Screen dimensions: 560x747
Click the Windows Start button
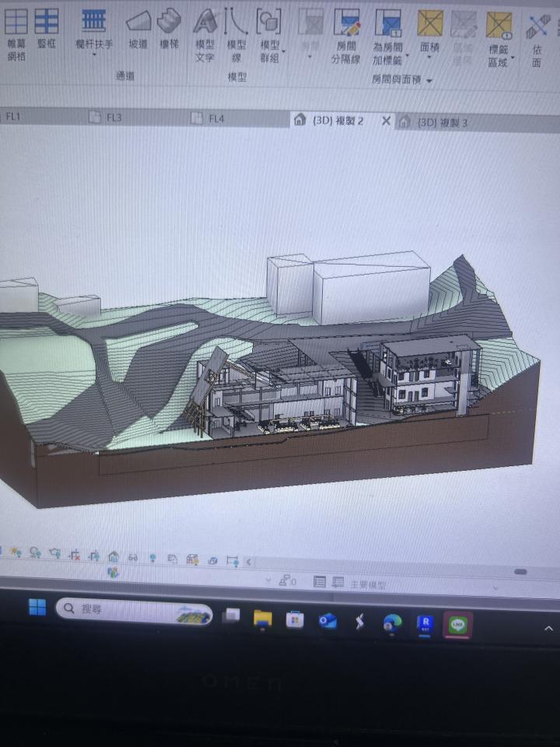coord(37,607)
